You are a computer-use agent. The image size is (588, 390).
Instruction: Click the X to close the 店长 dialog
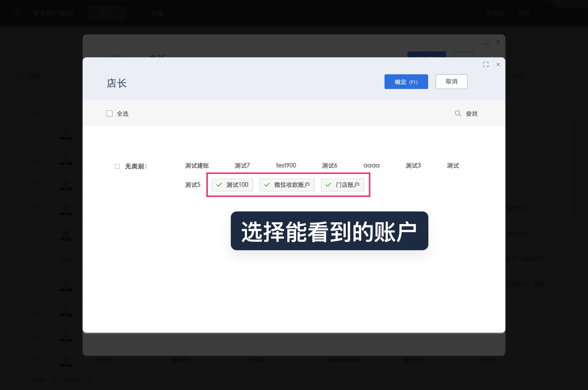tap(498, 65)
